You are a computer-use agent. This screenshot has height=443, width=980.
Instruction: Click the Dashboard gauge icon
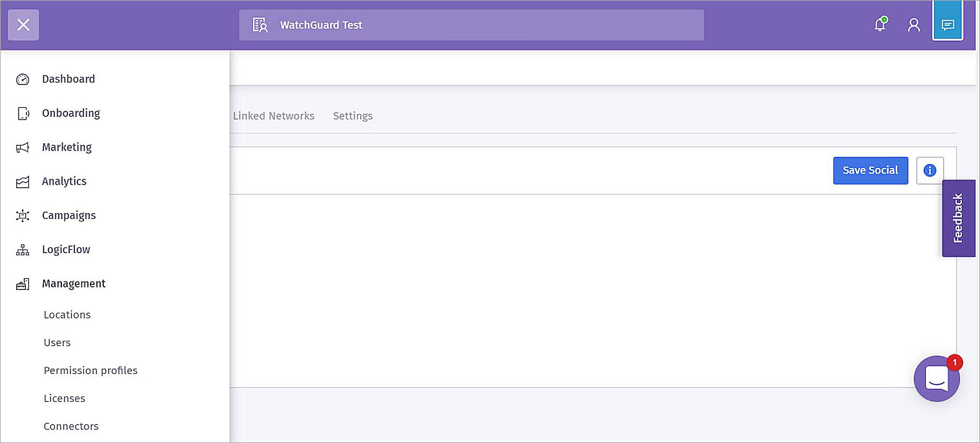coord(23,79)
